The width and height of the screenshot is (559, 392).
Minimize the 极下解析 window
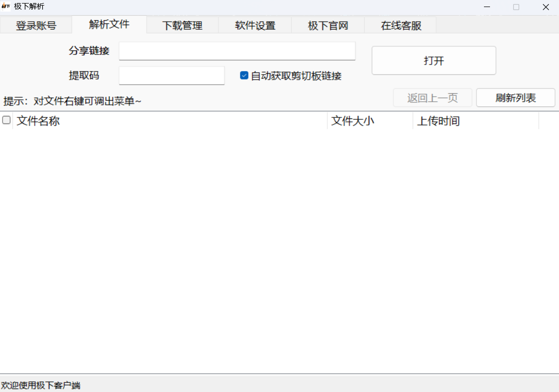tap(486, 7)
